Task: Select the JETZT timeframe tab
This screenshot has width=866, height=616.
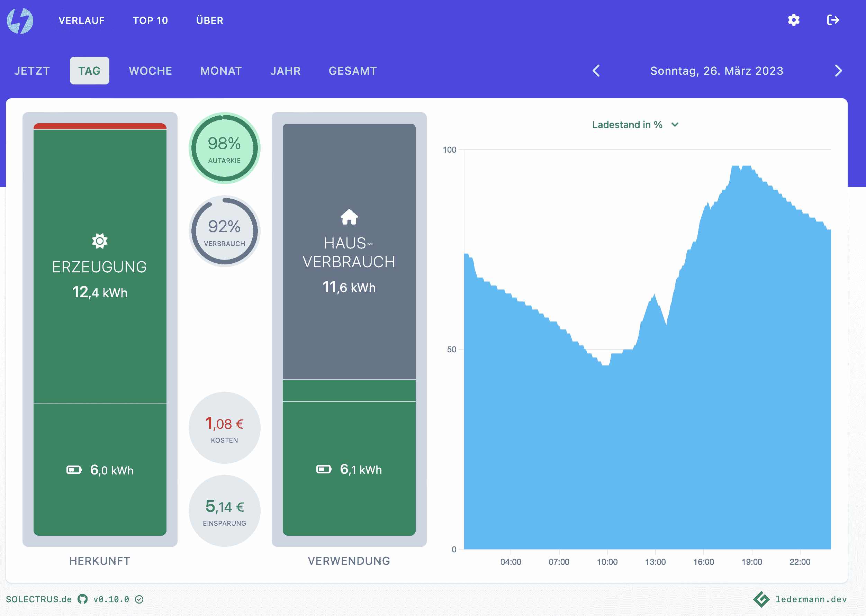Action: point(32,71)
